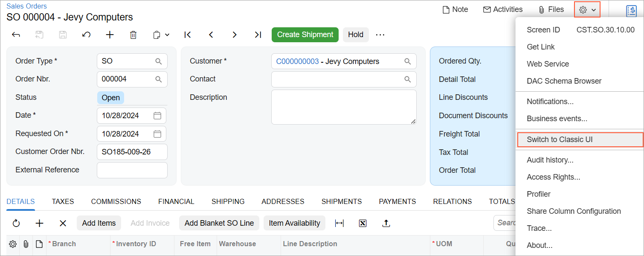Add a new sales order record
644x256 pixels.
110,35
